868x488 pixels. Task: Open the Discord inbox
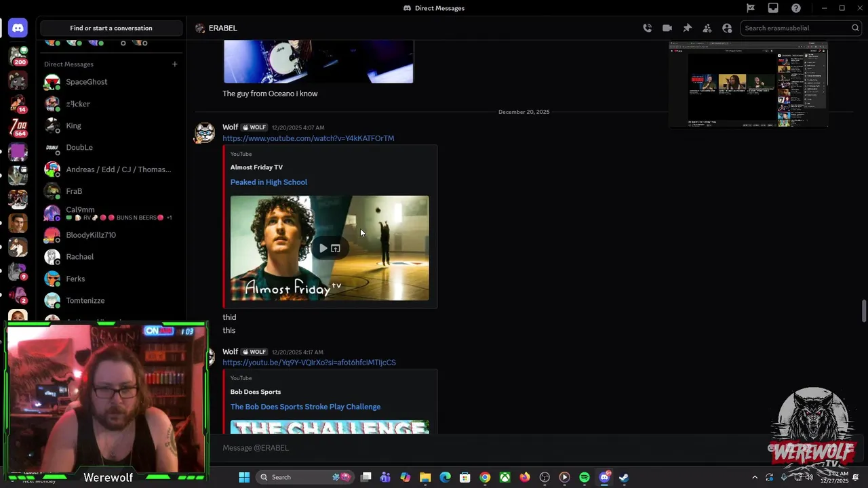coord(773,8)
